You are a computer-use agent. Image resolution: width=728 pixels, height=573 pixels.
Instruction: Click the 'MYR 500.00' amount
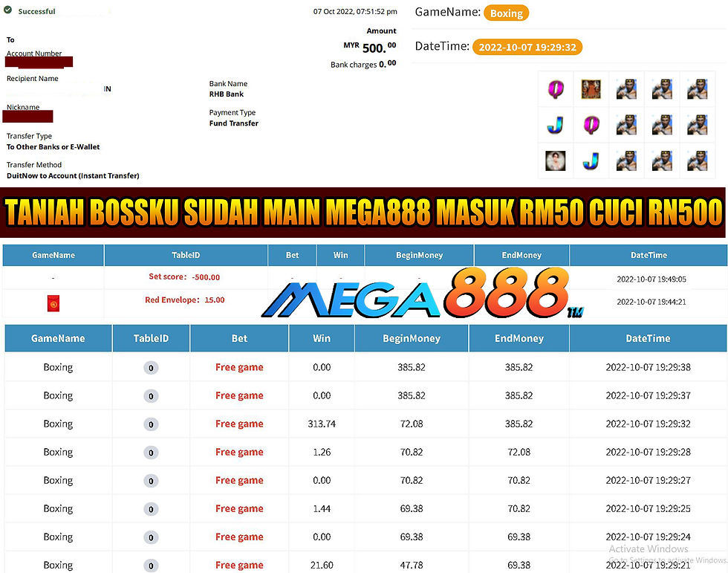370,47
